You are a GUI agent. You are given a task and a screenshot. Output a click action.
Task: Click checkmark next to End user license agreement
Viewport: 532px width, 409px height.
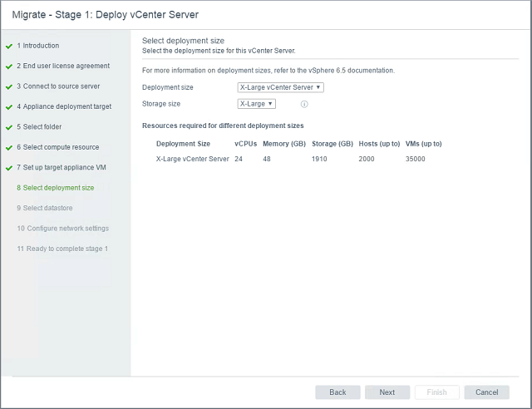[x=9, y=67]
